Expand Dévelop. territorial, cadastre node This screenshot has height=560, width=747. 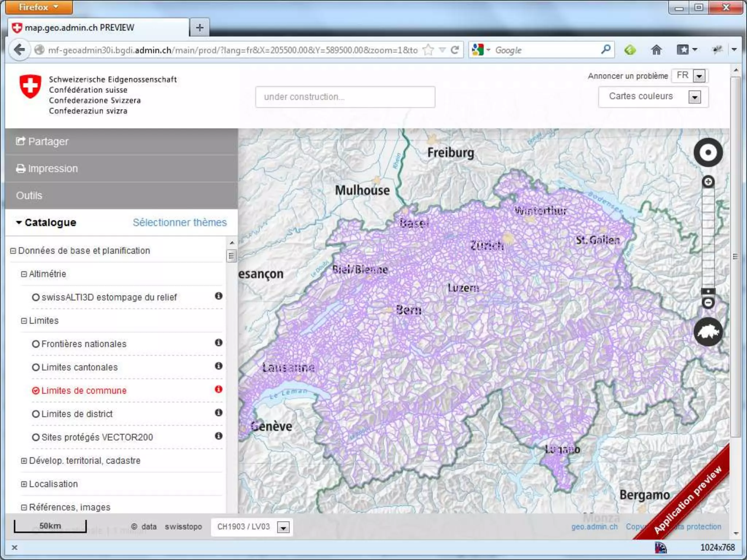(24, 461)
